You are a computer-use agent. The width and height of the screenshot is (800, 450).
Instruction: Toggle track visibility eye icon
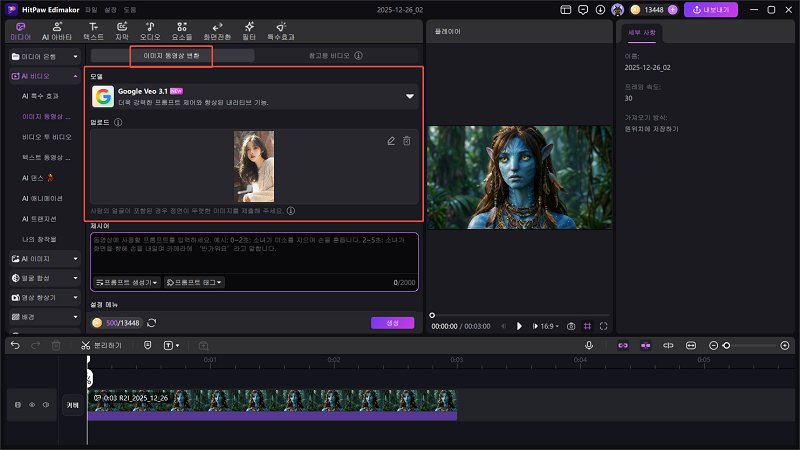(x=31, y=405)
